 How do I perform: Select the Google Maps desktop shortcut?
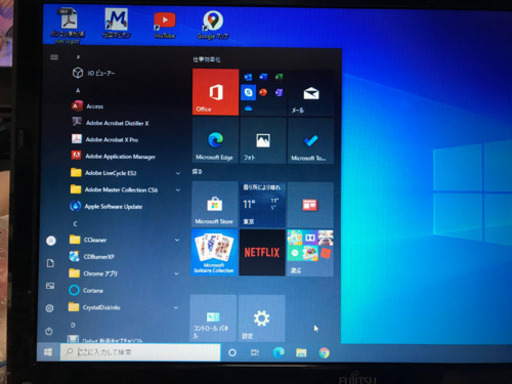(x=213, y=25)
